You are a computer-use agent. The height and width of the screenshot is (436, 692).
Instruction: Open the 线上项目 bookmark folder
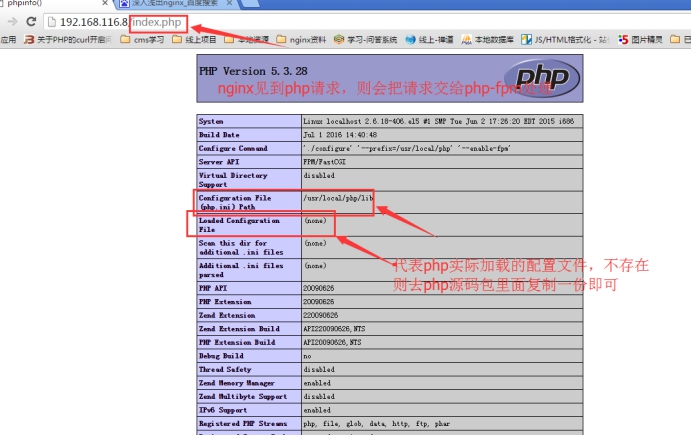194,40
